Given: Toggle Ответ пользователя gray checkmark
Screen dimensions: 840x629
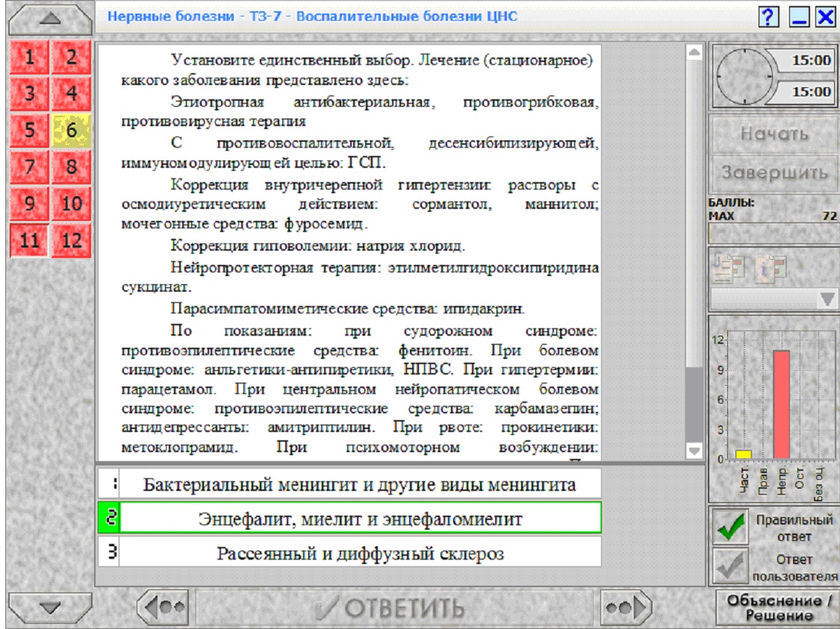Looking at the screenshot, I should pyautogui.click(x=730, y=566).
